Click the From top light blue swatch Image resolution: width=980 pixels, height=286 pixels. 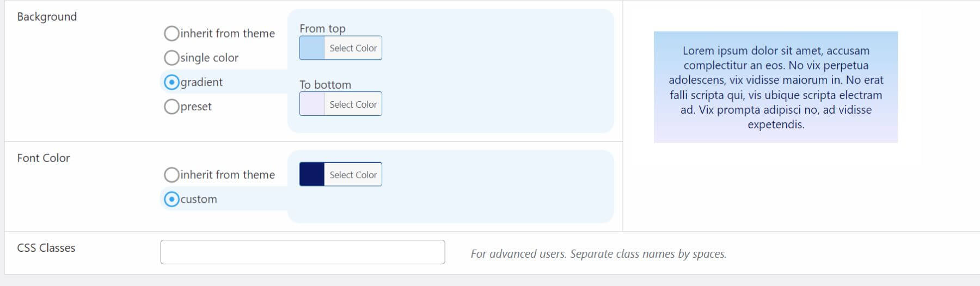pyautogui.click(x=312, y=48)
